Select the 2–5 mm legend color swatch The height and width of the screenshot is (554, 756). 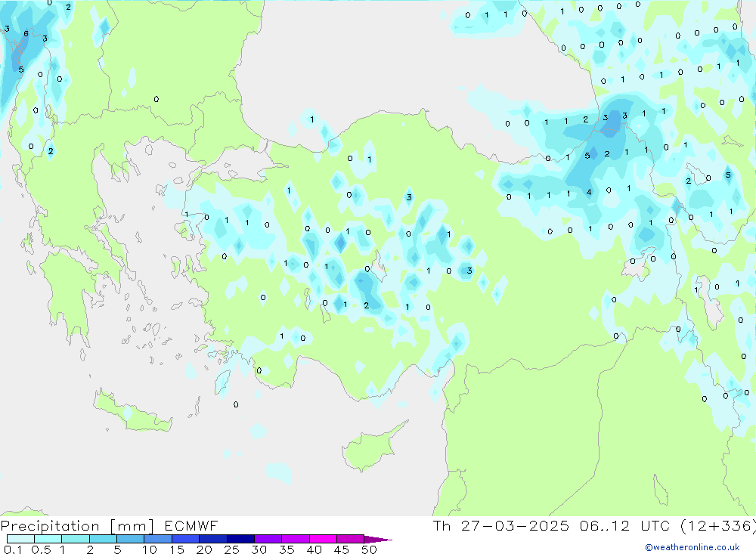pyautogui.click(x=103, y=539)
